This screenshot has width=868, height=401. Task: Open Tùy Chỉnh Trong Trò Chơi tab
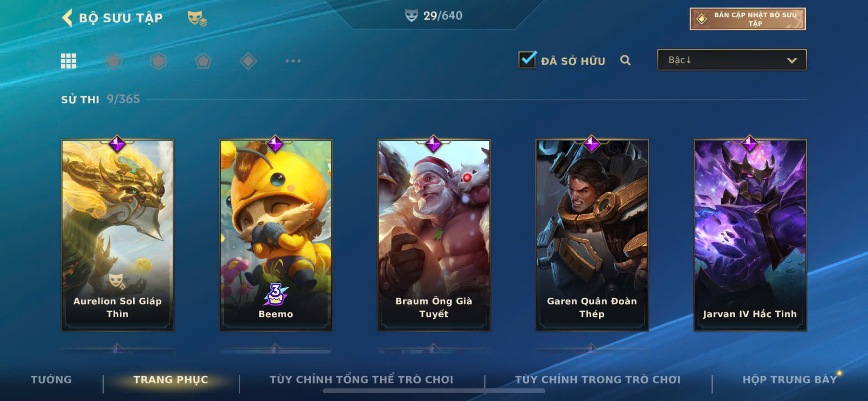597,379
